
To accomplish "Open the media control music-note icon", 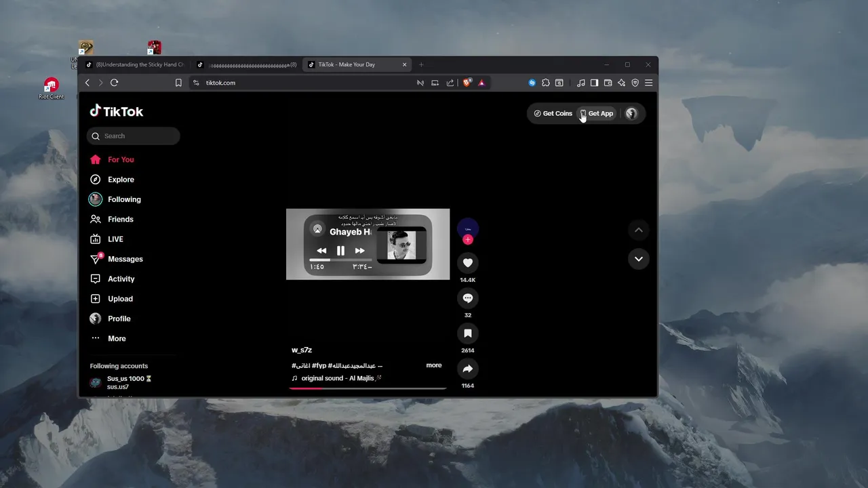I will [x=580, y=83].
